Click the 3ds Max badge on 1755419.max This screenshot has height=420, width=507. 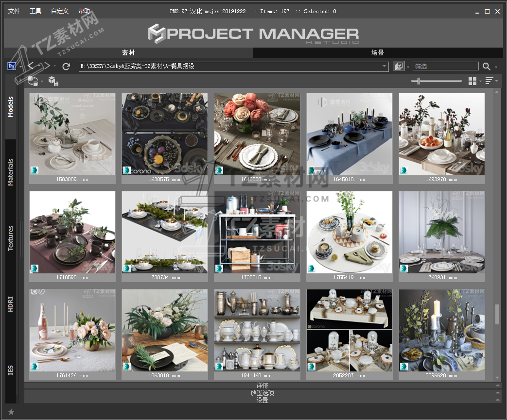[x=312, y=268]
